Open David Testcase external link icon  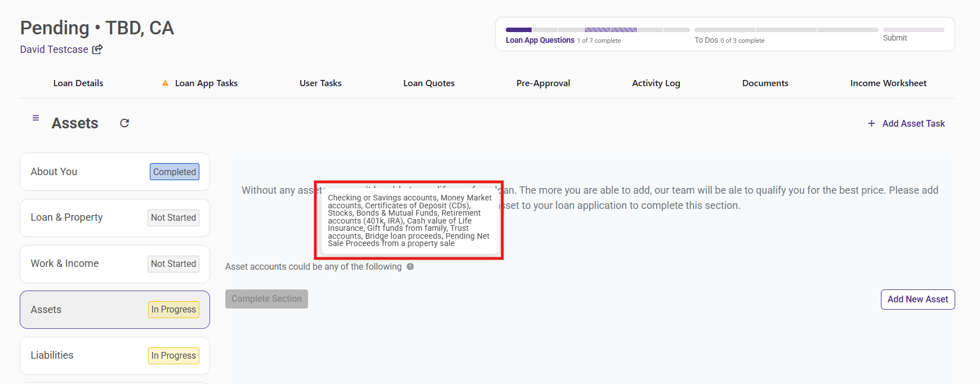click(x=97, y=50)
